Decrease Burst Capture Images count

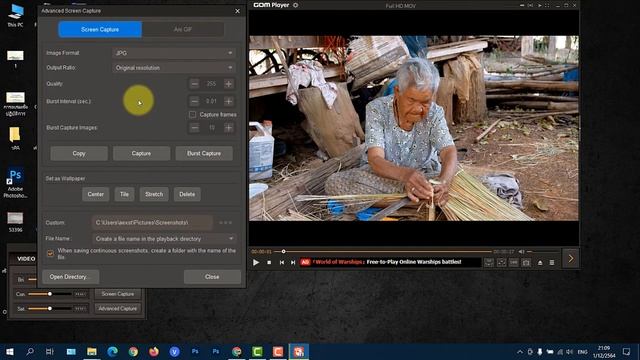[x=195, y=128]
